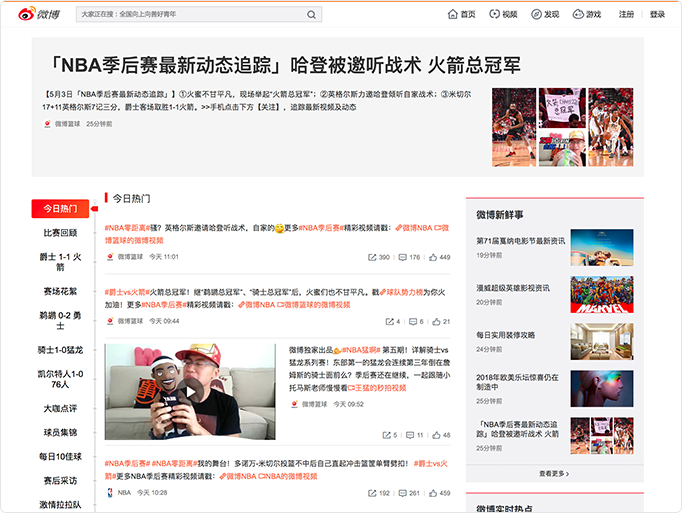Open 视频 video in top navigation
The width and height of the screenshot is (682, 513).
tap(503, 14)
